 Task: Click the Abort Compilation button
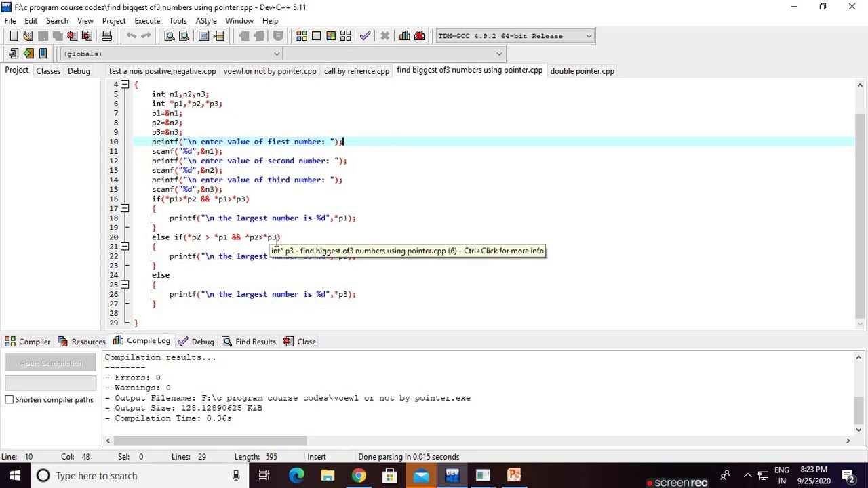point(51,363)
